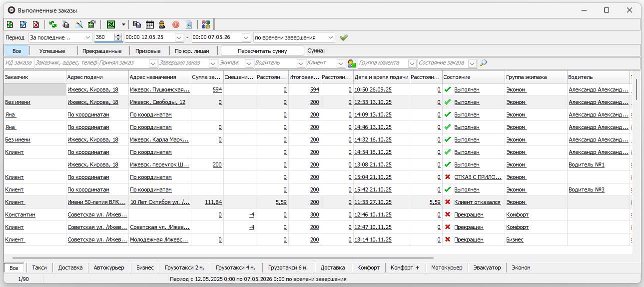This screenshot has width=644, height=287.
Task: Sort by 'Группа экипажа' column header
Action: coord(536,77)
